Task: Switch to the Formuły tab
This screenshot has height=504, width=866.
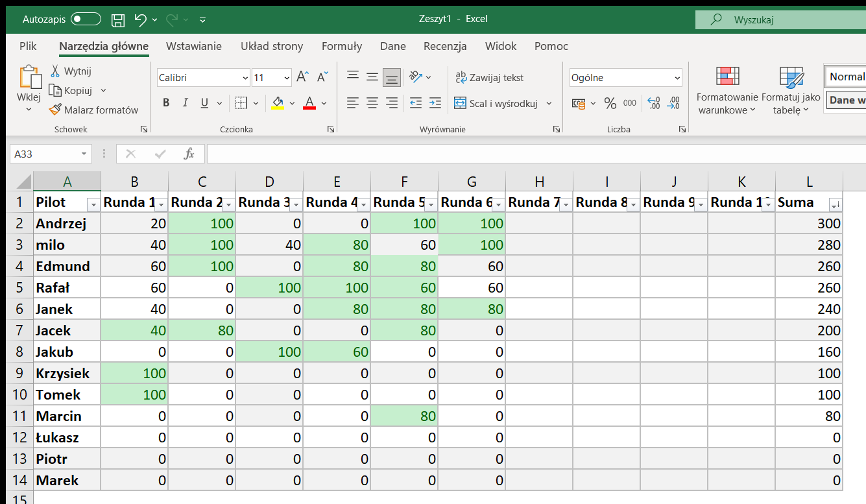Action: (342, 46)
